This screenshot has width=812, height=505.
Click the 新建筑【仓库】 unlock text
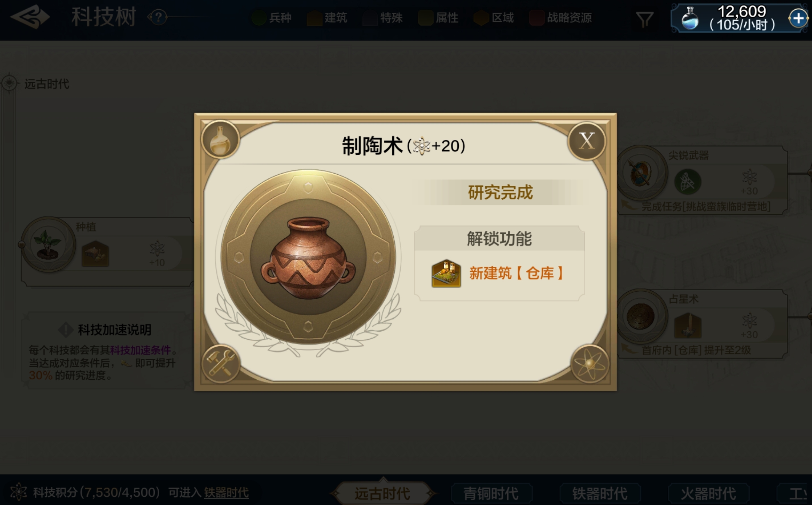517,273
